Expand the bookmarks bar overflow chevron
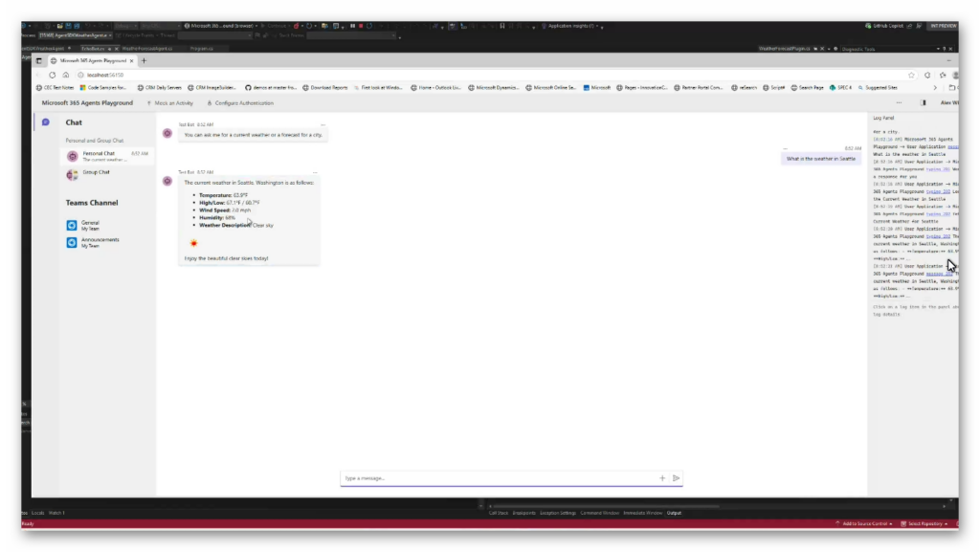 935,88
